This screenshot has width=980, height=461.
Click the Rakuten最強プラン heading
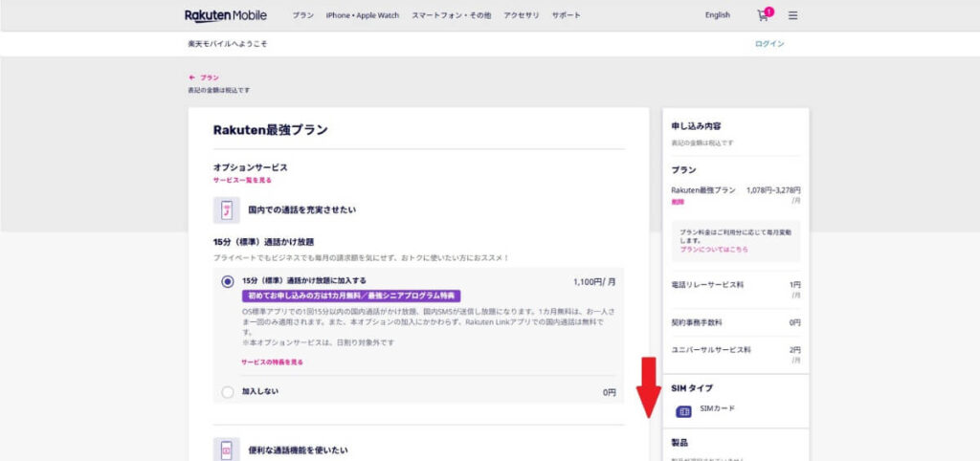(x=271, y=130)
